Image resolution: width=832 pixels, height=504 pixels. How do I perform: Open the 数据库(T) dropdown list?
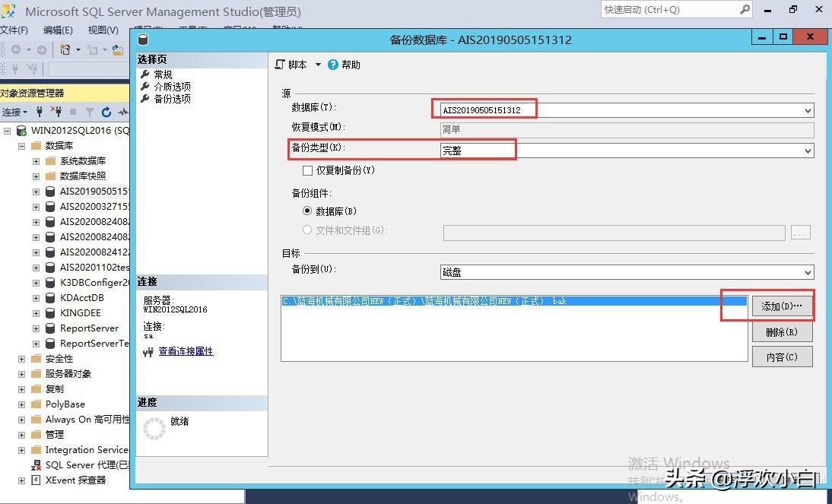click(x=808, y=110)
